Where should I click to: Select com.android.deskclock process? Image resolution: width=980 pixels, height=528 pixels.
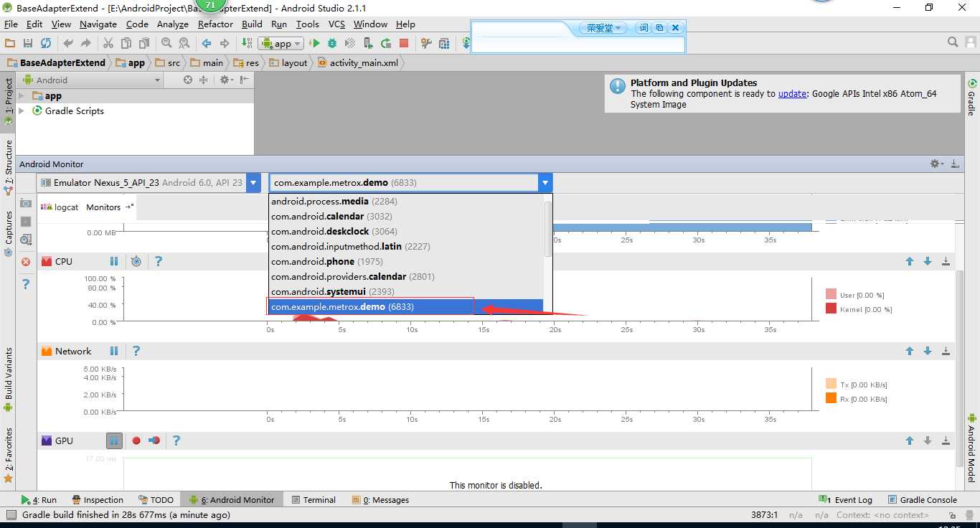[x=406, y=231]
